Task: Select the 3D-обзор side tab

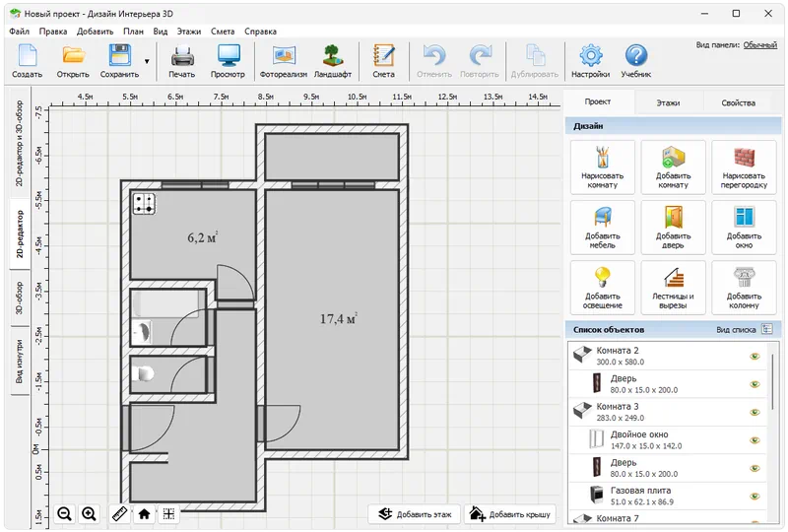Action: [19, 298]
